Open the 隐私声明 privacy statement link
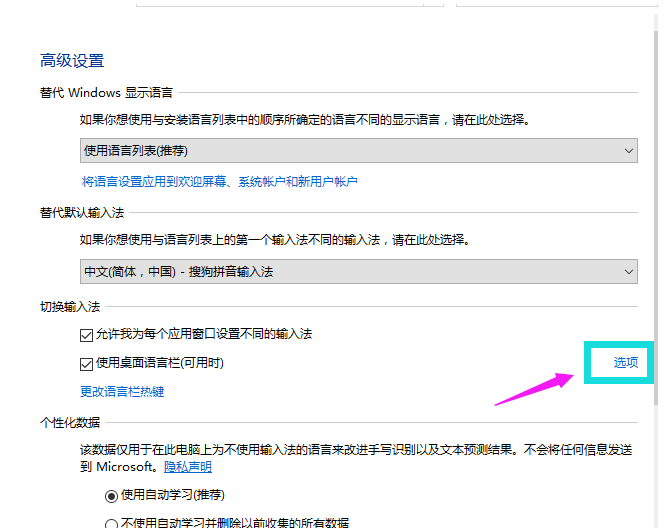This screenshot has width=668, height=531. (x=188, y=467)
